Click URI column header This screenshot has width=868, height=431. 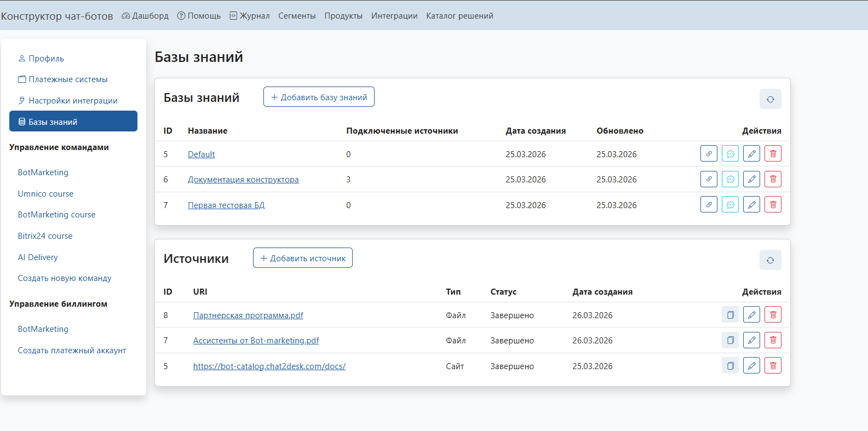(x=200, y=292)
